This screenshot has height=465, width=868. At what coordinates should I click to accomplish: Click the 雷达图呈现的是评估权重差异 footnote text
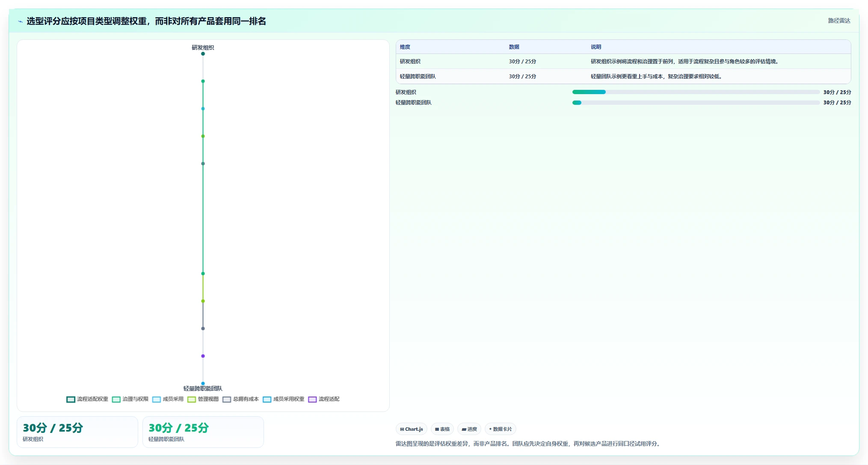pyautogui.click(x=528, y=444)
